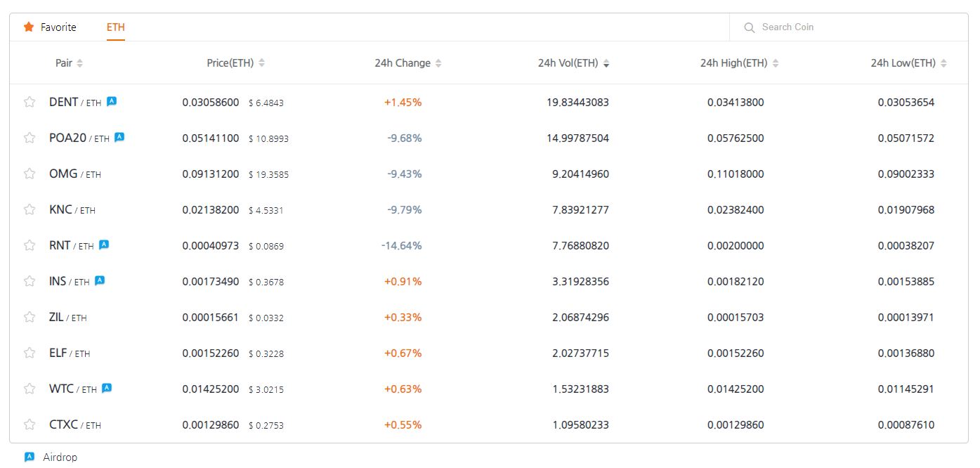Click the orange Favorite star icon
The height and width of the screenshot is (468, 980).
point(29,27)
